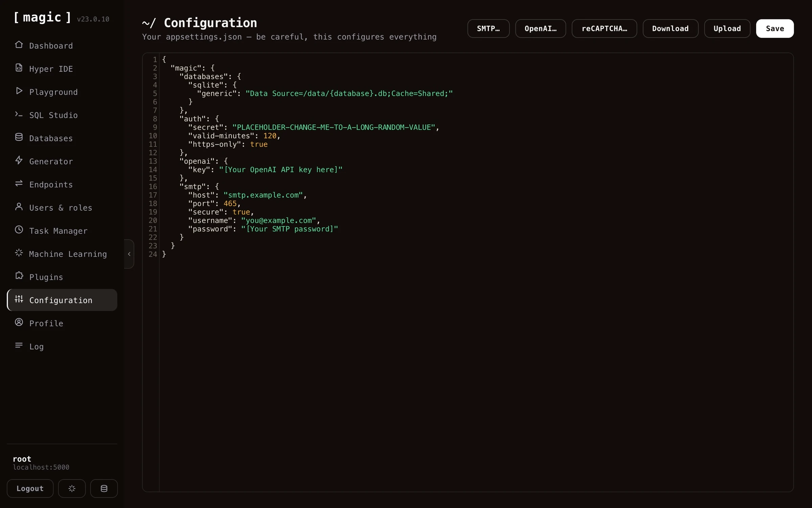Click the OpenAI API key placeholder string
Viewport: 812px width, 508px height.
(281, 170)
